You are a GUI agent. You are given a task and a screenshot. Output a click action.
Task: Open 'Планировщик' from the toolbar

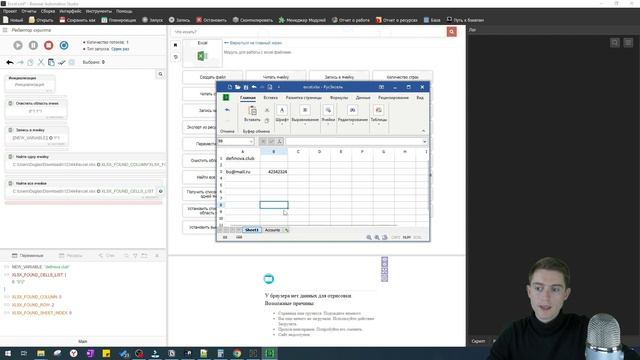click(x=119, y=20)
